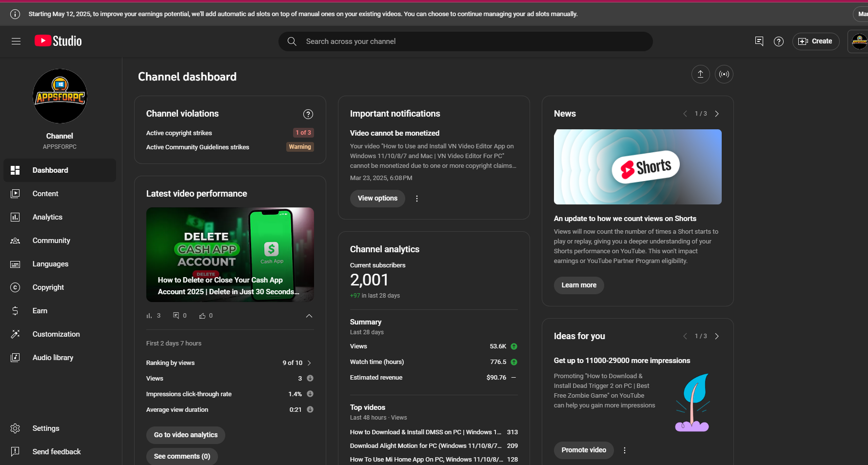Click An update to how we count views headline
The width and height of the screenshot is (868, 465).
tap(625, 219)
